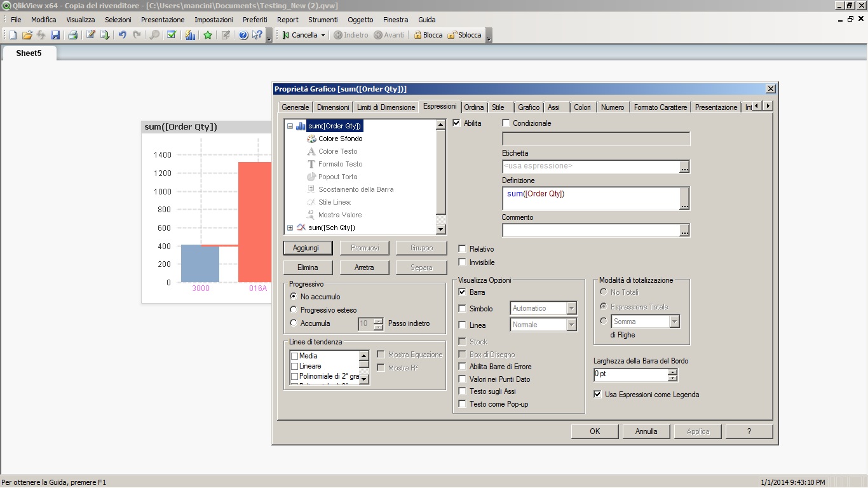The width and height of the screenshot is (868, 488).
Task: Check the Invisibile checkbox
Action: (463, 262)
